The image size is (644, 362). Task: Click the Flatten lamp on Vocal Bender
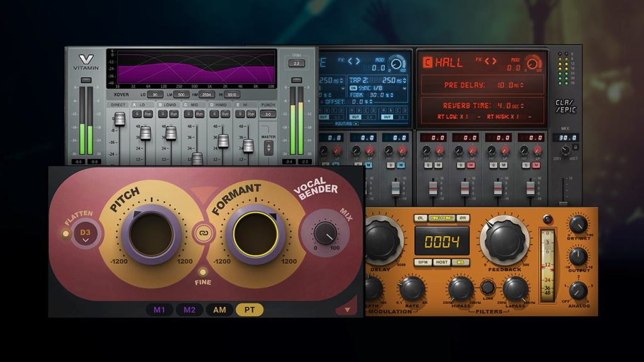pyautogui.click(x=65, y=233)
